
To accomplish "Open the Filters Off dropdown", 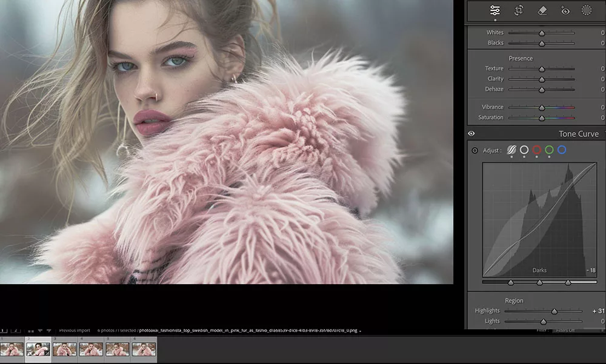I will tap(580, 331).
